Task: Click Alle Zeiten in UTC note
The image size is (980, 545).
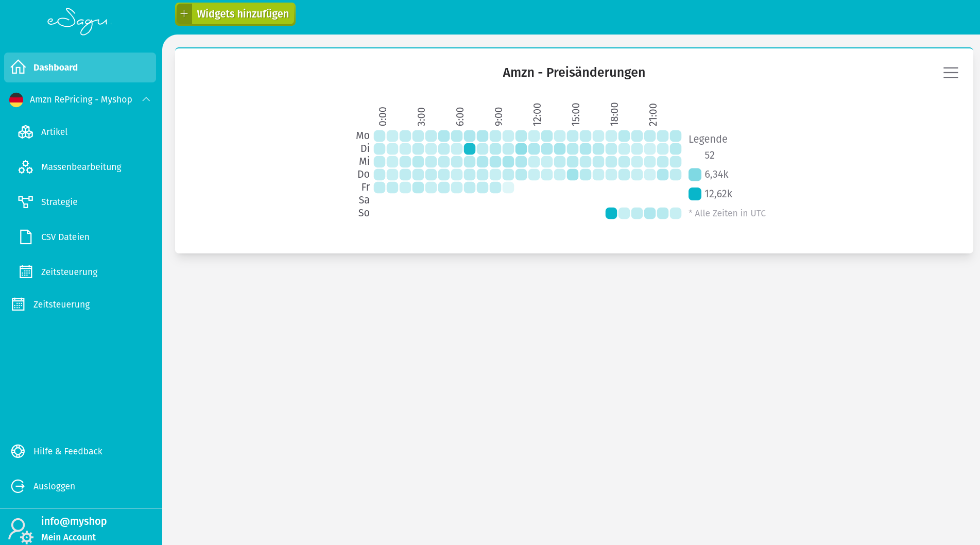Action: (727, 213)
